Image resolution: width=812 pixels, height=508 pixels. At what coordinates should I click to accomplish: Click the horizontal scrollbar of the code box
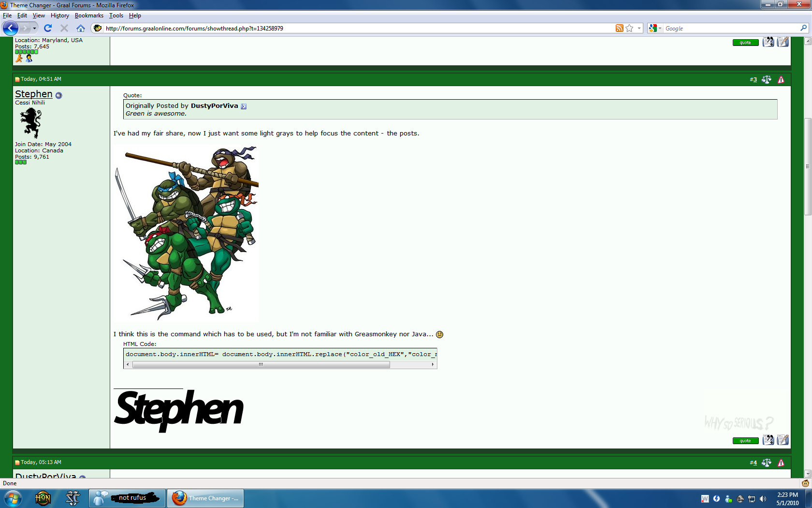pos(261,365)
